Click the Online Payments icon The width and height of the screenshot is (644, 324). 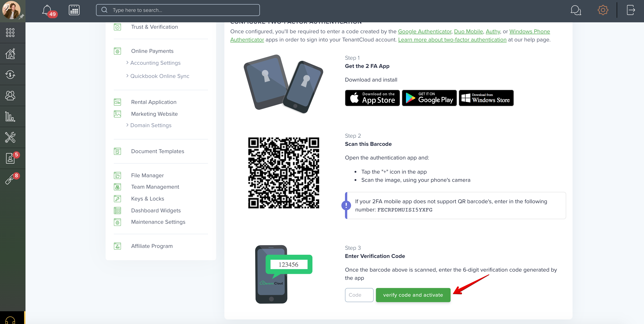tap(117, 51)
